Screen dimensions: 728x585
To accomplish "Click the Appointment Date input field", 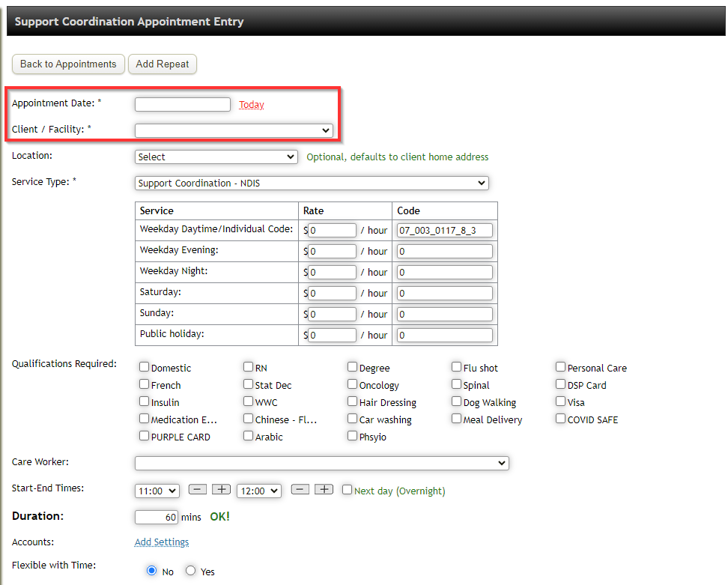I will [182, 104].
